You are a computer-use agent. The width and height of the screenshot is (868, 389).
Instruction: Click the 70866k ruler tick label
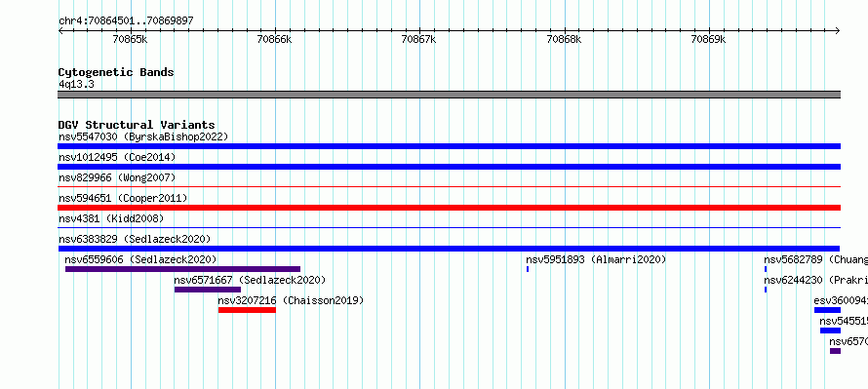pos(275,40)
